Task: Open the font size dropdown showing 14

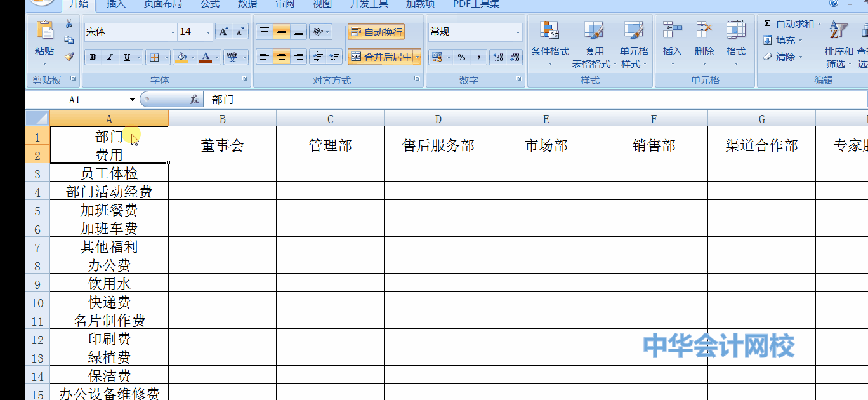Action: (208, 32)
